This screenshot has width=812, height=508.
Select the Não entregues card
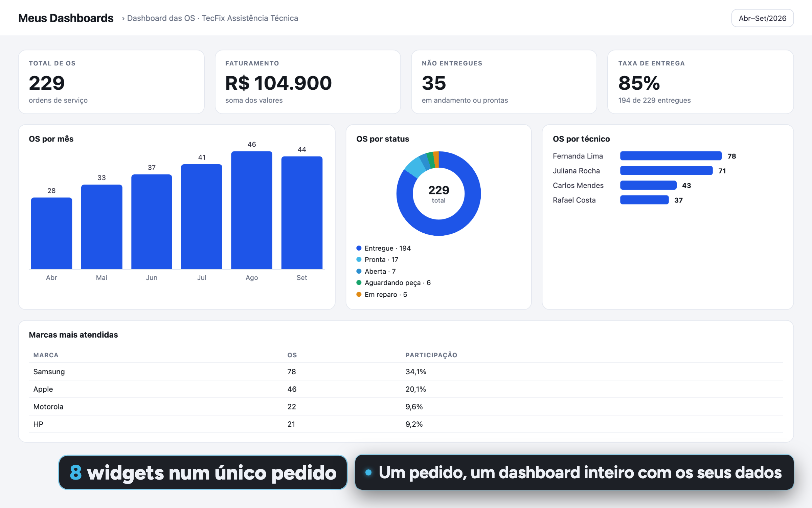click(504, 82)
